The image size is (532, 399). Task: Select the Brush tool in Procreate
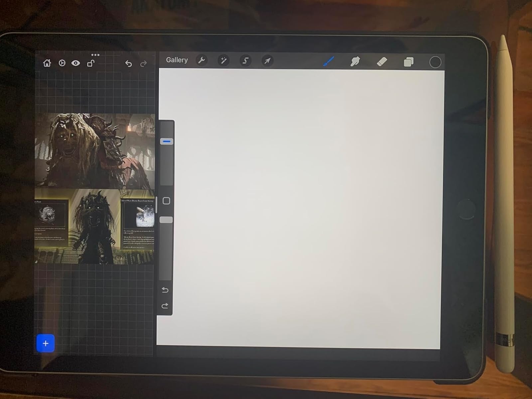pyautogui.click(x=329, y=61)
